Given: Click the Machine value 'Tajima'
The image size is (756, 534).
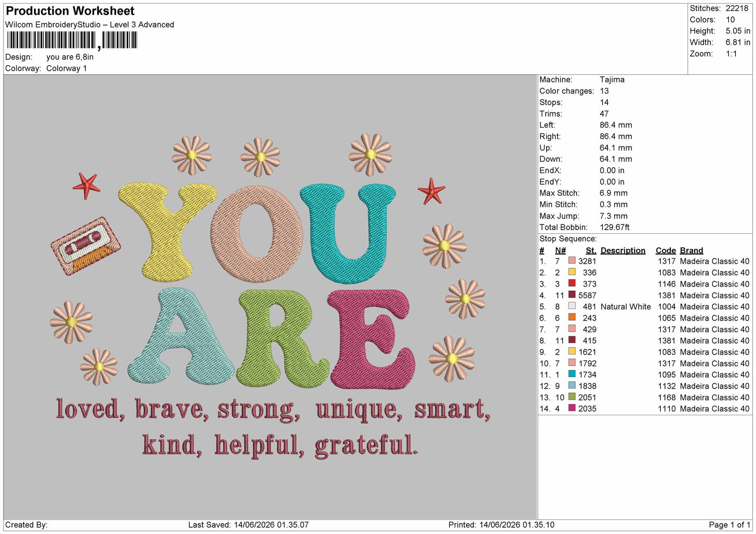Looking at the screenshot, I should (x=612, y=79).
